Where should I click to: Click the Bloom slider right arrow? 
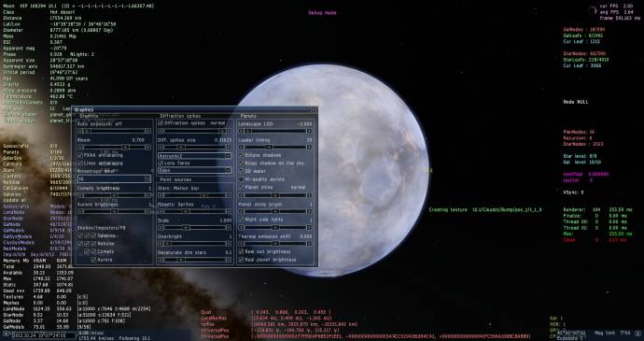(x=147, y=147)
